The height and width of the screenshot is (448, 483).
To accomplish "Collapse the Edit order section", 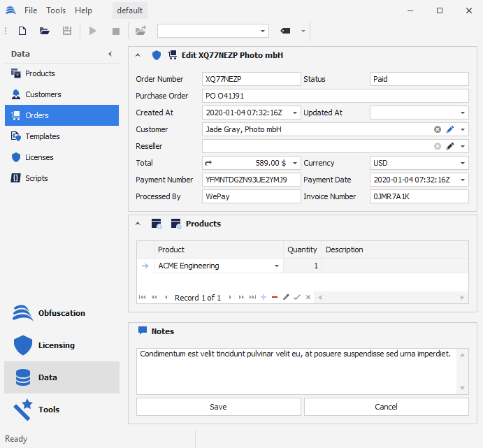I will [138, 55].
